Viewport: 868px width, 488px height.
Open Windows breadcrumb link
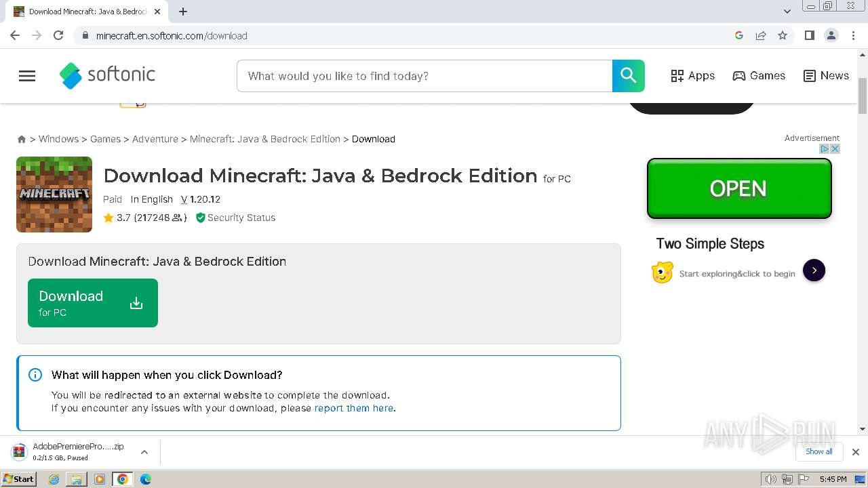58,139
